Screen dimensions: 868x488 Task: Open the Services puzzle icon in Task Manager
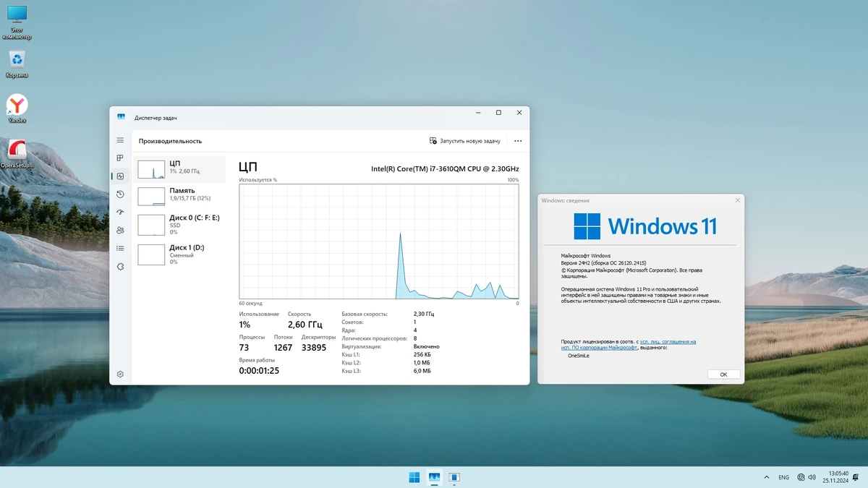pyautogui.click(x=120, y=266)
